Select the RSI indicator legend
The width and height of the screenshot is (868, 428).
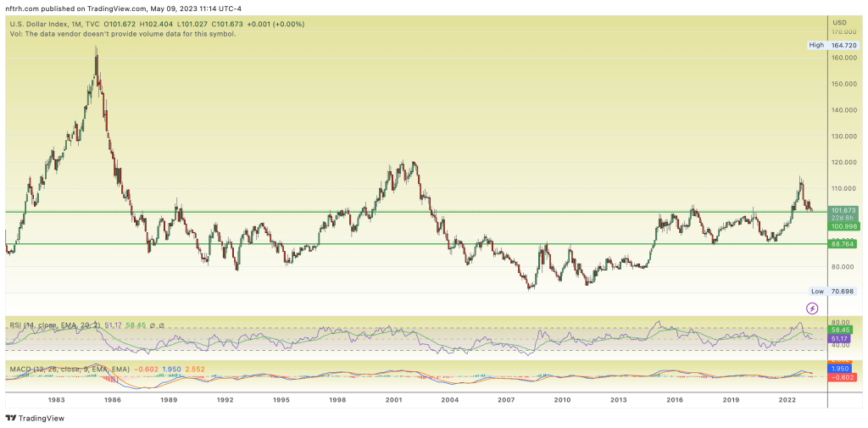(x=51, y=325)
